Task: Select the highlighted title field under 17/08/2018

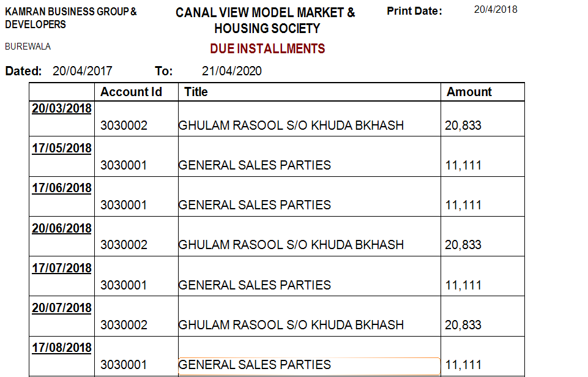Action: click(x=308, y=365)
